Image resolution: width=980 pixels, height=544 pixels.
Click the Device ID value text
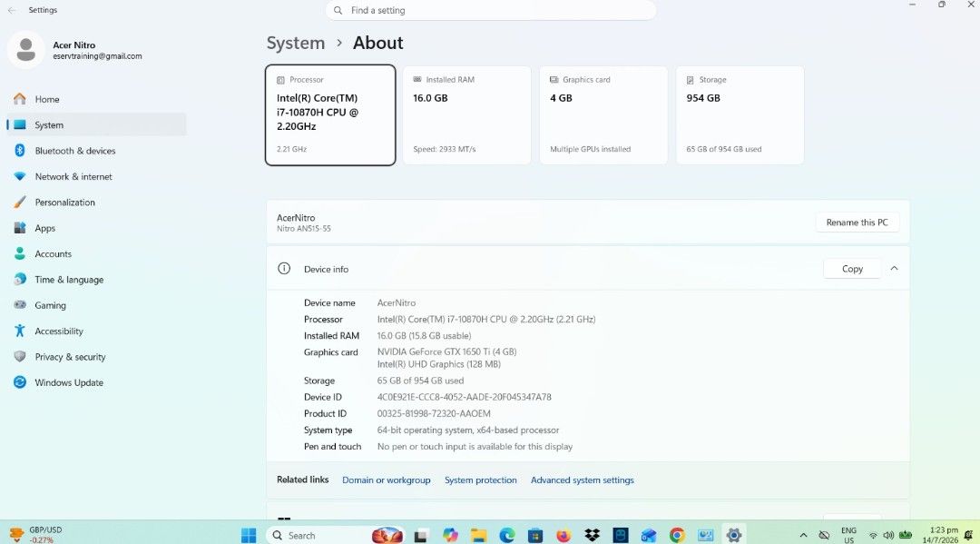465,397
